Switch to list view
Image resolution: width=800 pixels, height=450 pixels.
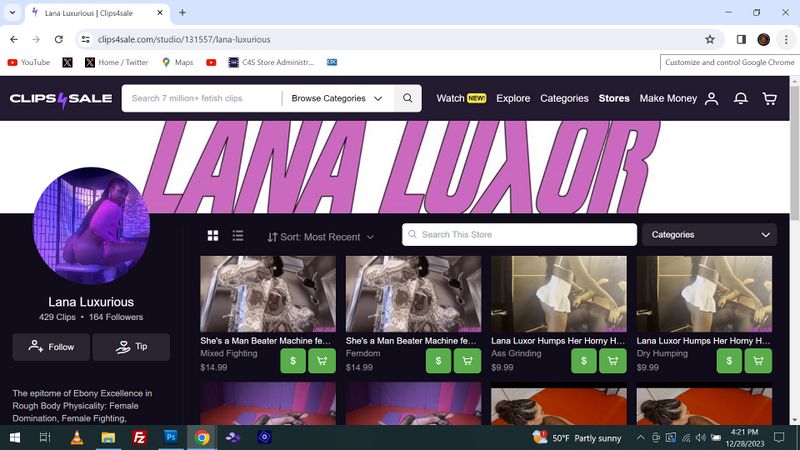[x=238, y=235]
